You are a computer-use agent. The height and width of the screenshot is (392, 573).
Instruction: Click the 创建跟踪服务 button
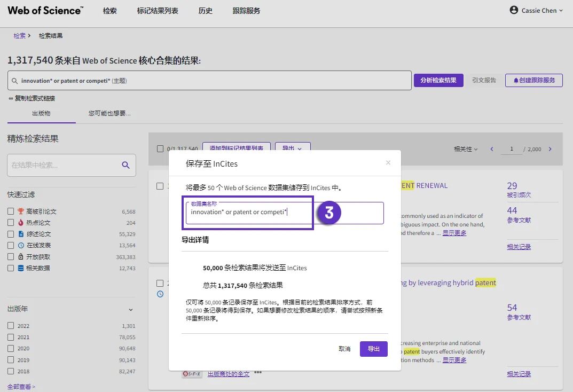pos(534,80)
